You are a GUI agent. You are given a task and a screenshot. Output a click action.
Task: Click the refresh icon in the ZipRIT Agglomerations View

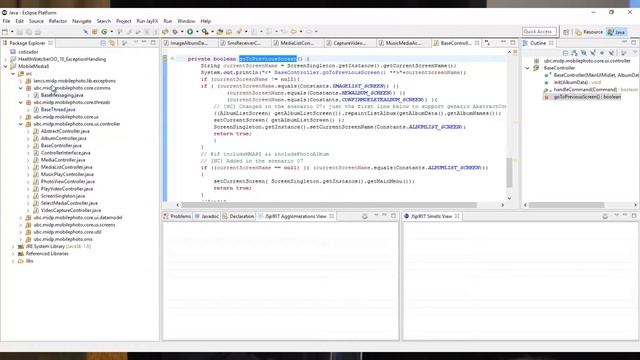click(364, 216)
